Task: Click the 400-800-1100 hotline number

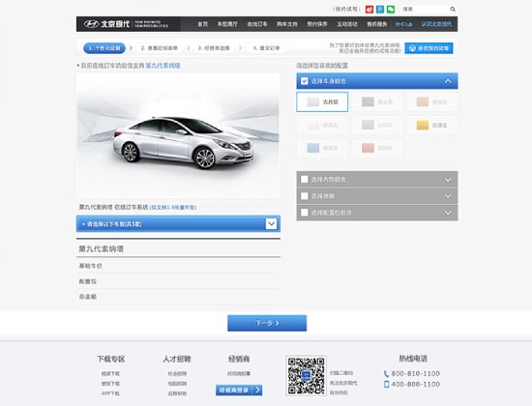Action: [x=415, y=384]
